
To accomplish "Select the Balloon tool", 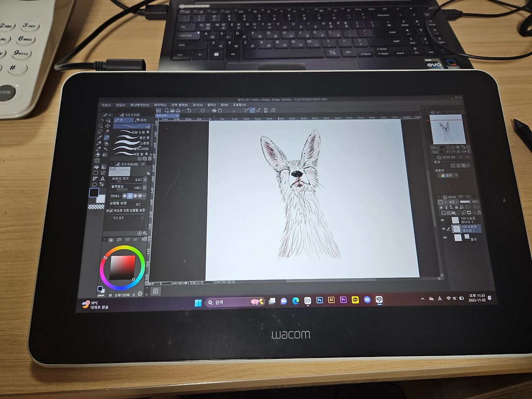I will click(x=96, y=185).
